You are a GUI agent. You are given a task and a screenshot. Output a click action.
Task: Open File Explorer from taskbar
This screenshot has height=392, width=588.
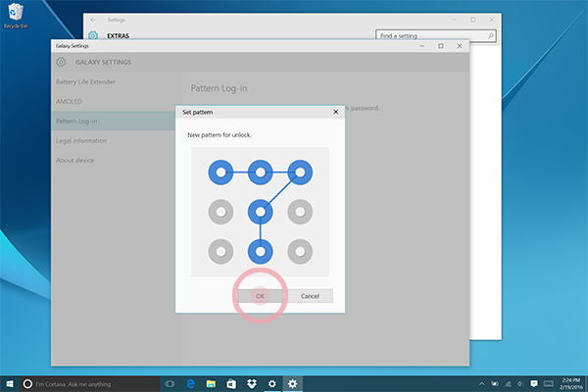211,384
